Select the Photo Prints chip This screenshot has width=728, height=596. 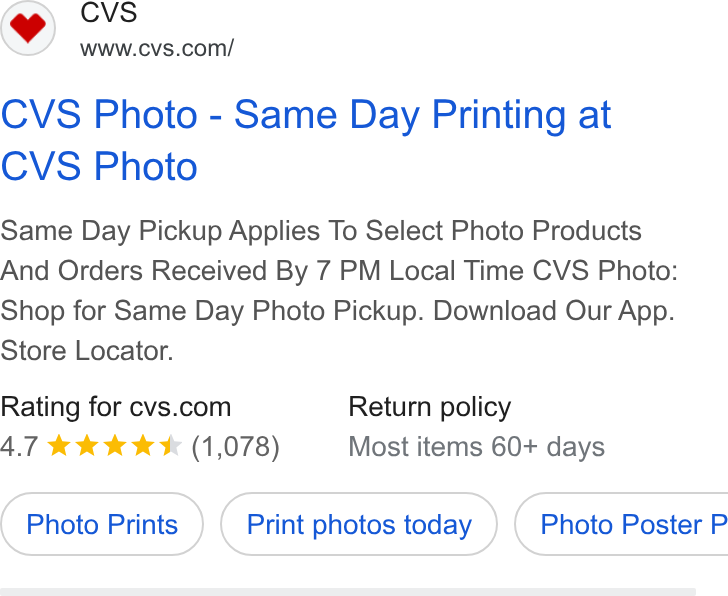[x=102, y=524]
